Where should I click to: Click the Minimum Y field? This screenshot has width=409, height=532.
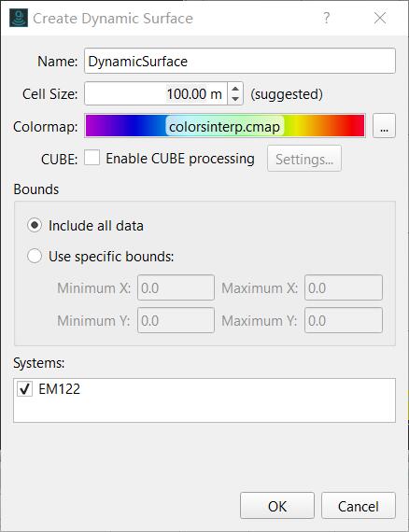176,320
